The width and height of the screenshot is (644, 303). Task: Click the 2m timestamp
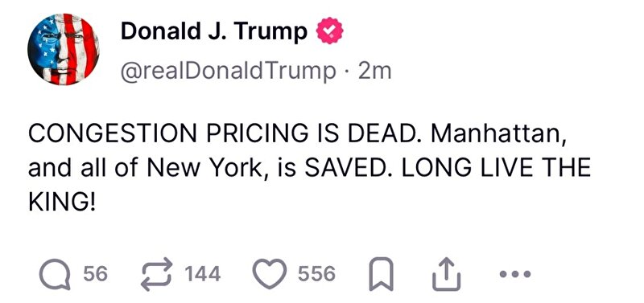[374, 71]
